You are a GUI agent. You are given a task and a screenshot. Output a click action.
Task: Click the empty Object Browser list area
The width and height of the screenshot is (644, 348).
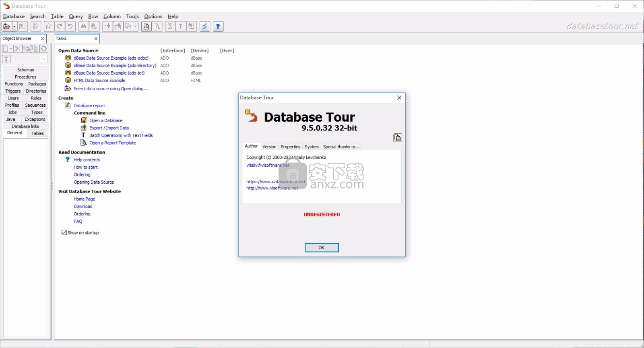click(x=26, y=238)
